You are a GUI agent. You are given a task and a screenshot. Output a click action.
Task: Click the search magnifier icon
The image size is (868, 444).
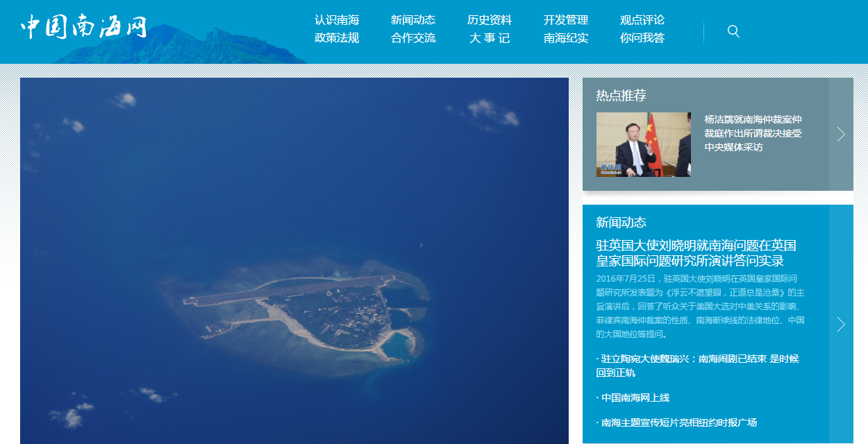(733, 31)
